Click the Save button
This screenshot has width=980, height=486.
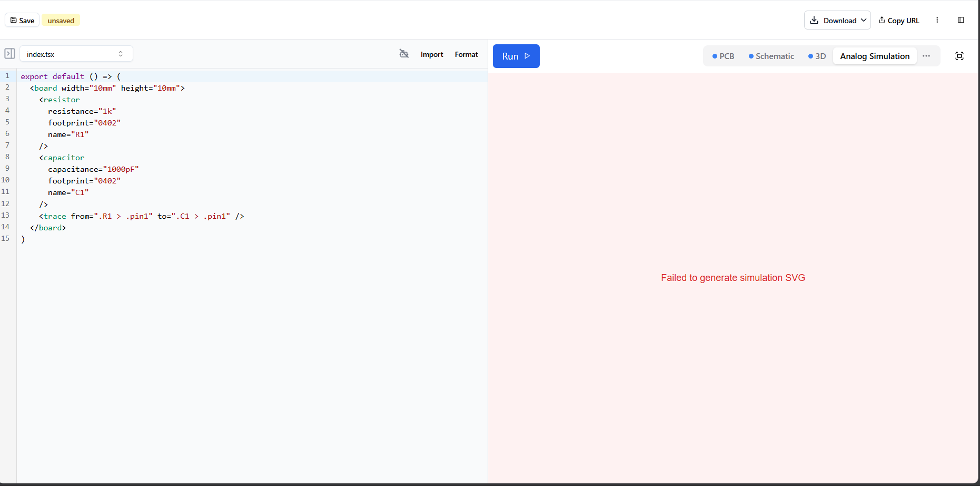tap(22, 21)
